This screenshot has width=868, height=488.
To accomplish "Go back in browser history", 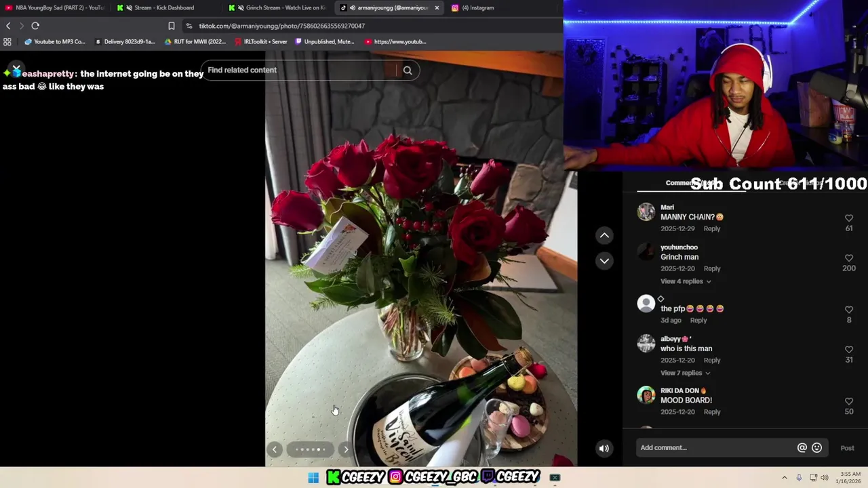I will (8, 26).
